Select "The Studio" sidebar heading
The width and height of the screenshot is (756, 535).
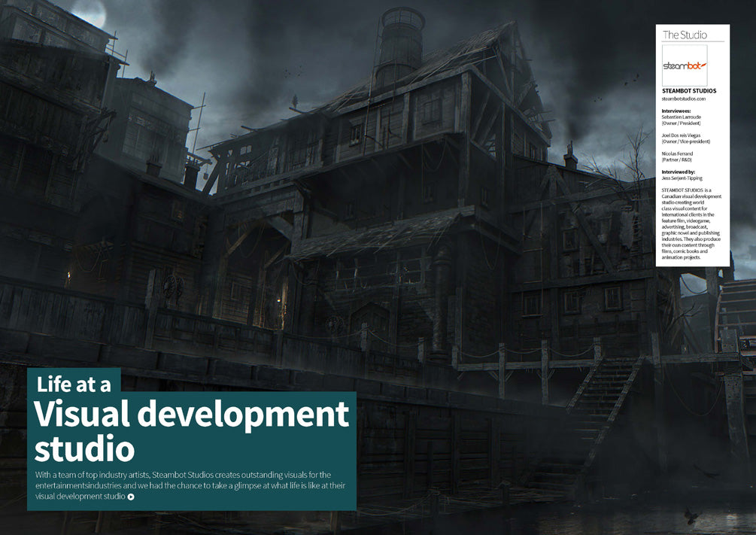click(684, 35)
